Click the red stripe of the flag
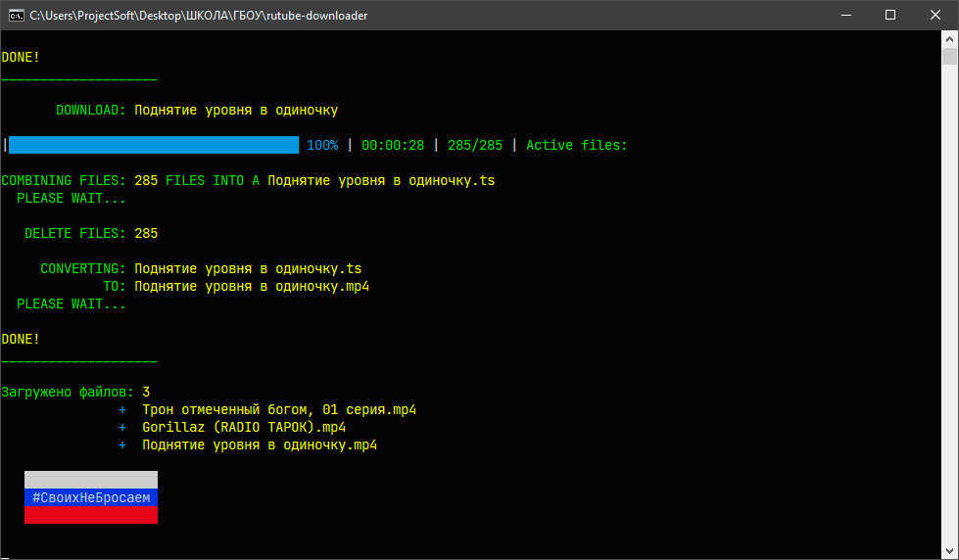Viewport: 959px width, 560px height. 91,515
